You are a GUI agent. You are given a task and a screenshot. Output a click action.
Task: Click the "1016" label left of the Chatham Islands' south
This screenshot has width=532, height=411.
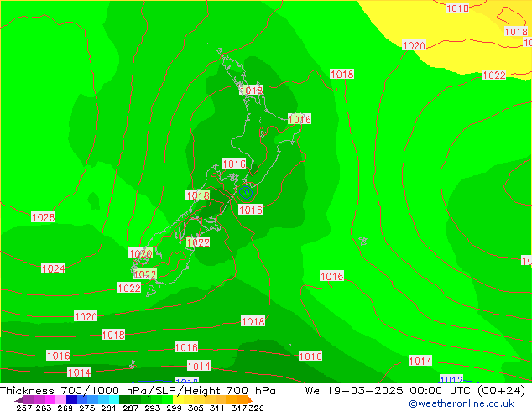coord(331,276)
